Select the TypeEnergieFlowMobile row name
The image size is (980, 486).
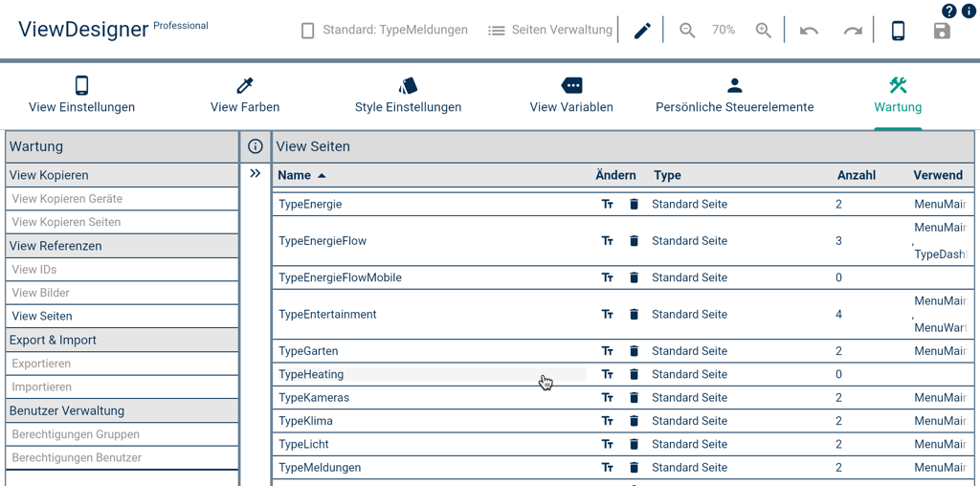coord(340,277)
